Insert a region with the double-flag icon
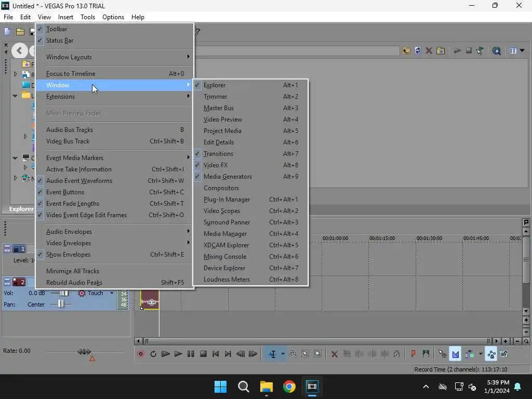This screenshot has height=399, width=532. pyautogui.click(x=426, y=354)
